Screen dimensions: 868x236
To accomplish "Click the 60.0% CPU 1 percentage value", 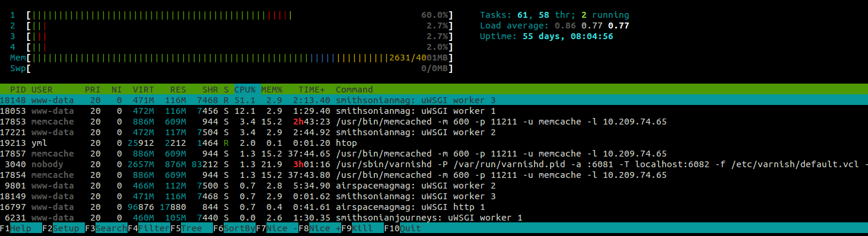I will coord(435,15).
